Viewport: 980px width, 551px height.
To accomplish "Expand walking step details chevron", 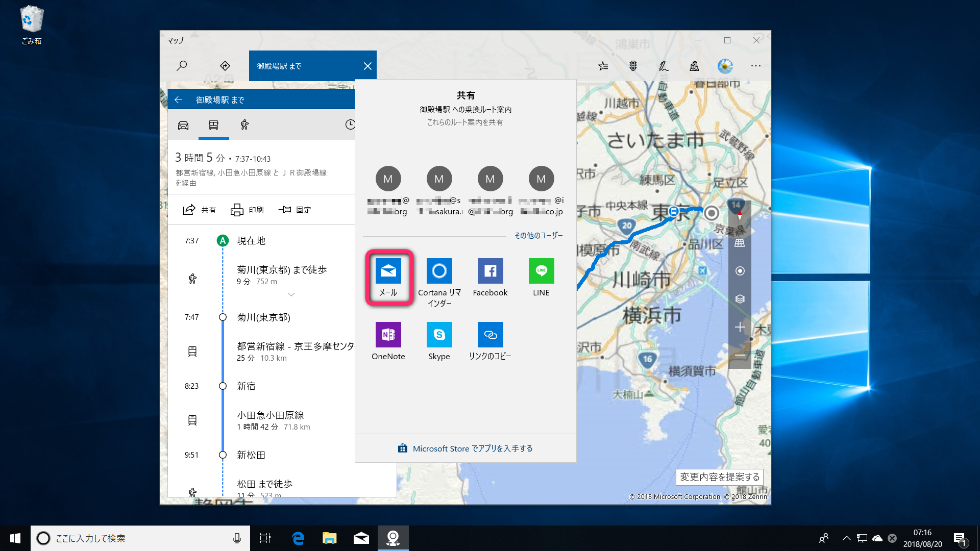I will pyautogui.click(x=291, y=294).
